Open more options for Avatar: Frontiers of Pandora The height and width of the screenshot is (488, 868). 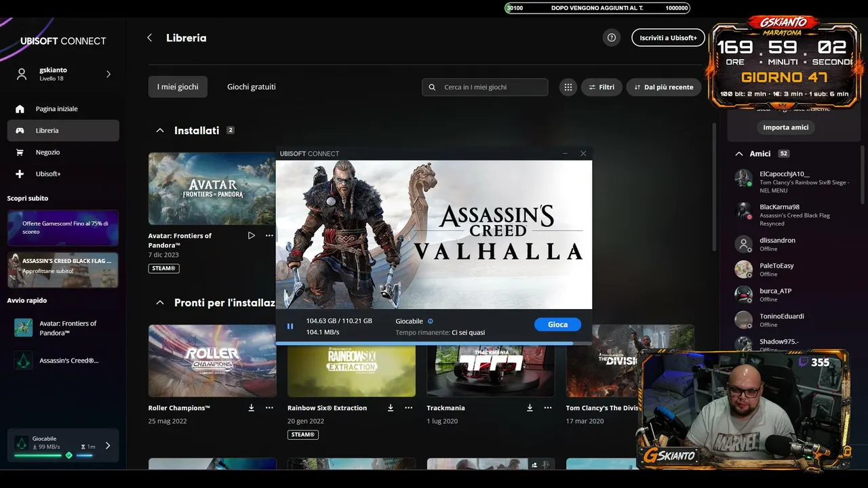point(269,236)
